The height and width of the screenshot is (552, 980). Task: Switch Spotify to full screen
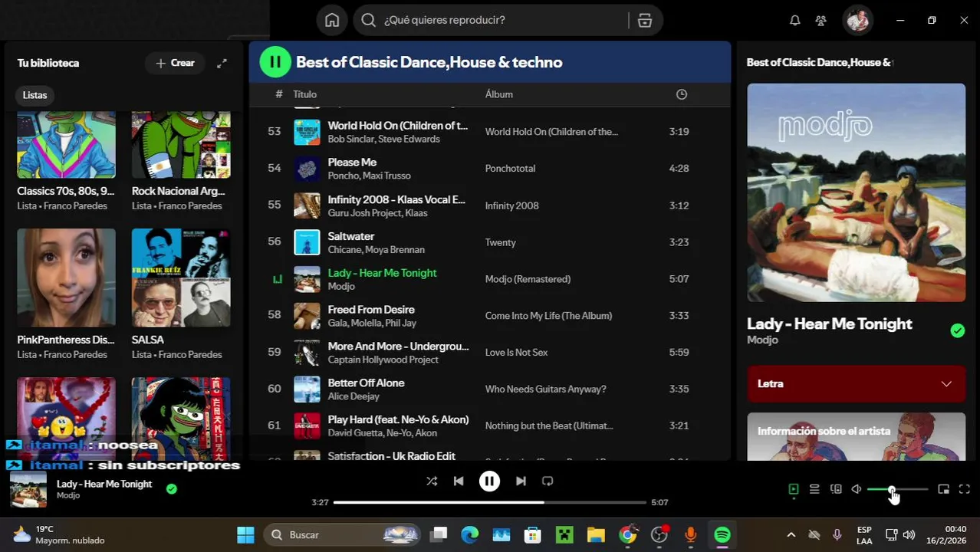point(965,489)
